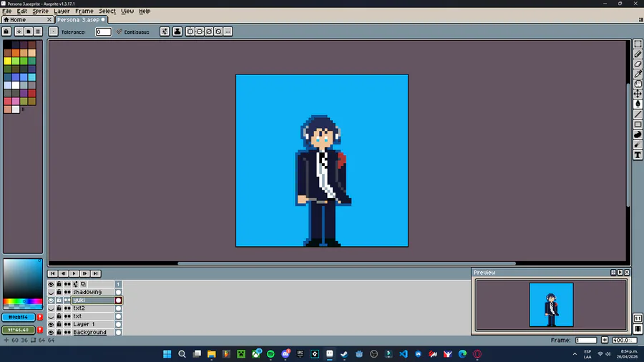Click the refer-to-layers icon in context bar
This screenshot has width=644, height=362.
click(x=165, y=31)
